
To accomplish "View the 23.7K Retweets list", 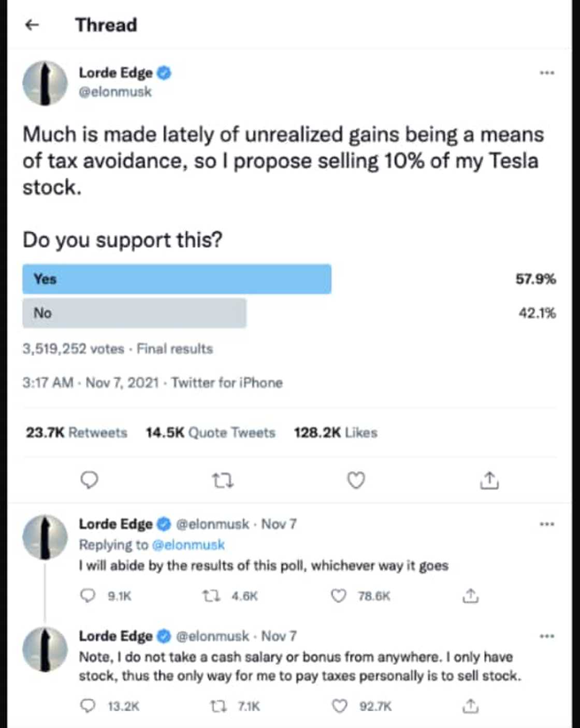I will [x=77, y=433].
